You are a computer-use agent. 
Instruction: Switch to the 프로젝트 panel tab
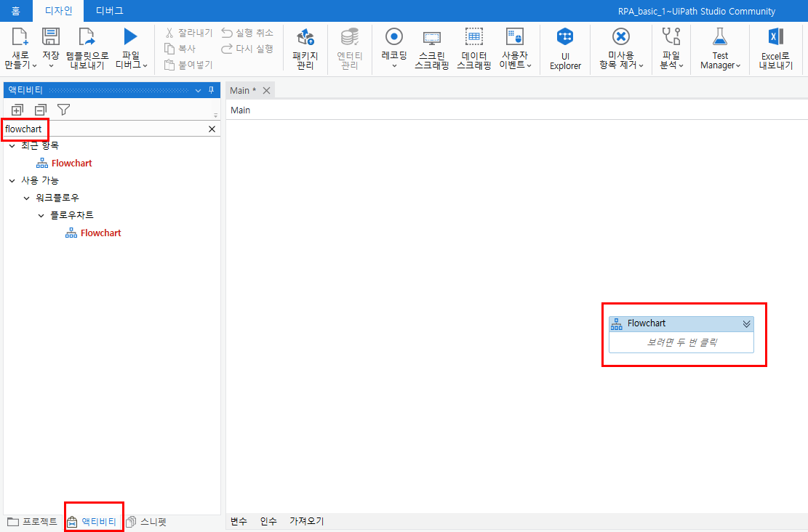32,522
